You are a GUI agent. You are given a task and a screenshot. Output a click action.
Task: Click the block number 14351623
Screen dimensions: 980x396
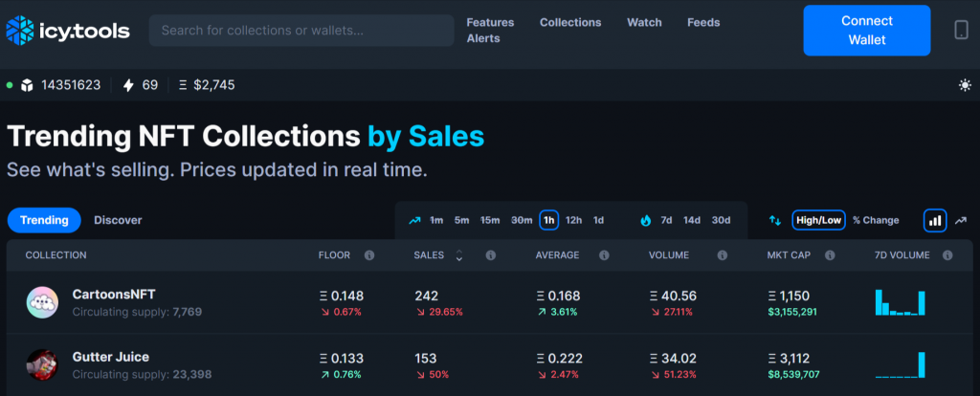[71, 85]
